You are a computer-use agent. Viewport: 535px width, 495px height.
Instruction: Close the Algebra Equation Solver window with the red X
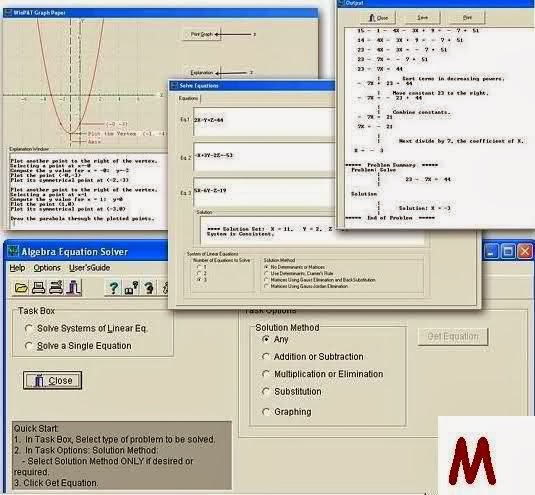coord(524,252)
